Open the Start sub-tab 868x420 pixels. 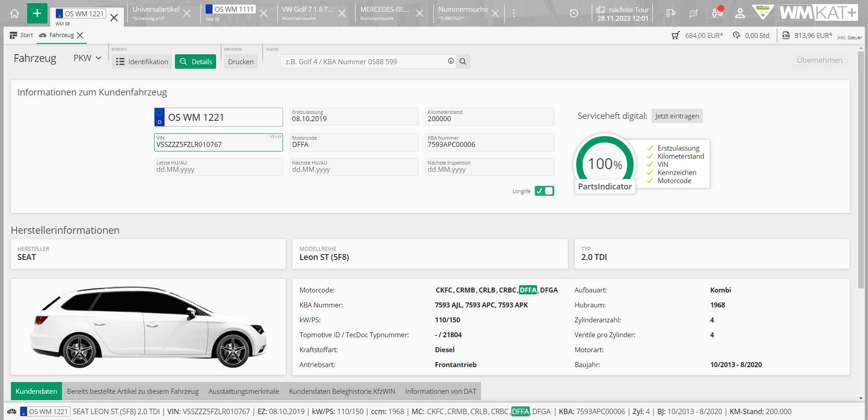pos(21,35)
